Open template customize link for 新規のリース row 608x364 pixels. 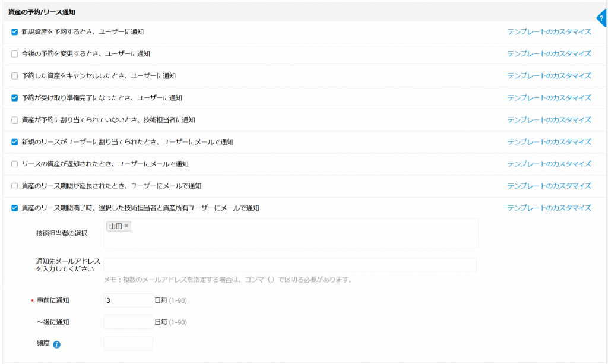click(549, 143)
